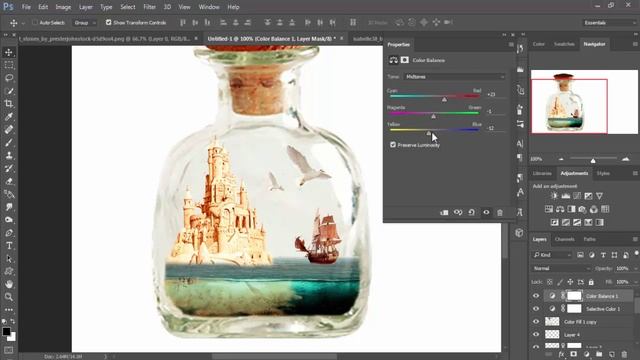Select the Pen tool
Viewport: 640px width, 360px height.
tap(9, 233)
